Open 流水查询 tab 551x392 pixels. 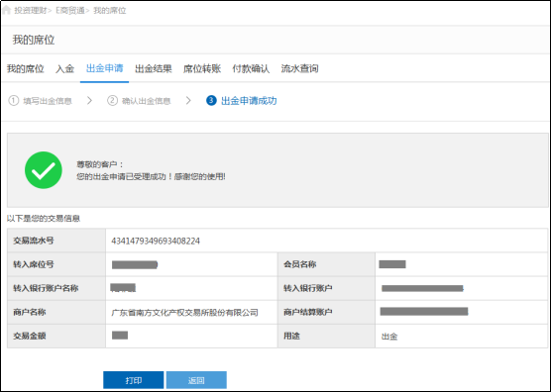299,68
